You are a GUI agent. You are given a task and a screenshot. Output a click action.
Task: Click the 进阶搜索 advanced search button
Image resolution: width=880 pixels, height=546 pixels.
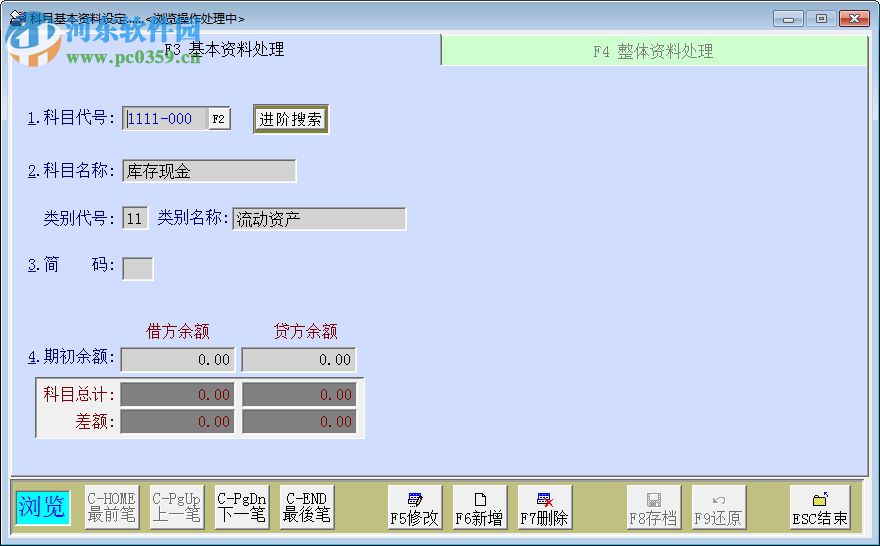click(x=291, y=119)
